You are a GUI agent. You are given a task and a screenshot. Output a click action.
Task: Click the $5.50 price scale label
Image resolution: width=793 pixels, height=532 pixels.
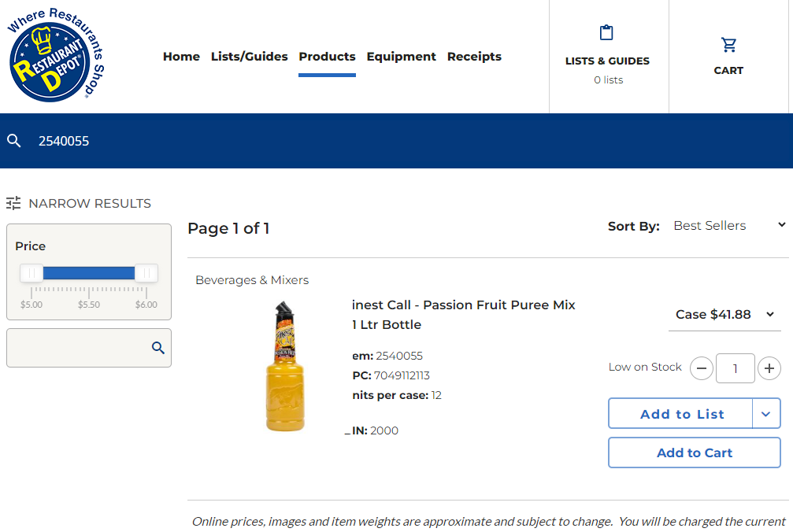click(x=89, y=305)
